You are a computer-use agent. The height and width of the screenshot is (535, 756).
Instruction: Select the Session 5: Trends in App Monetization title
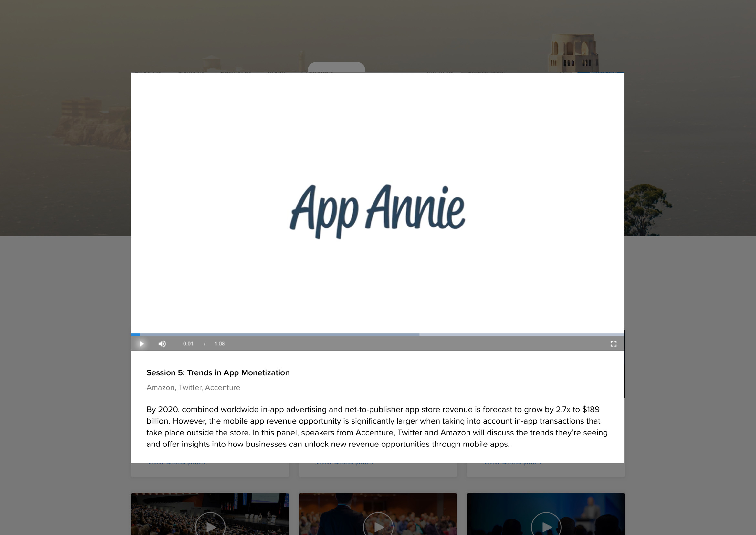218,372
